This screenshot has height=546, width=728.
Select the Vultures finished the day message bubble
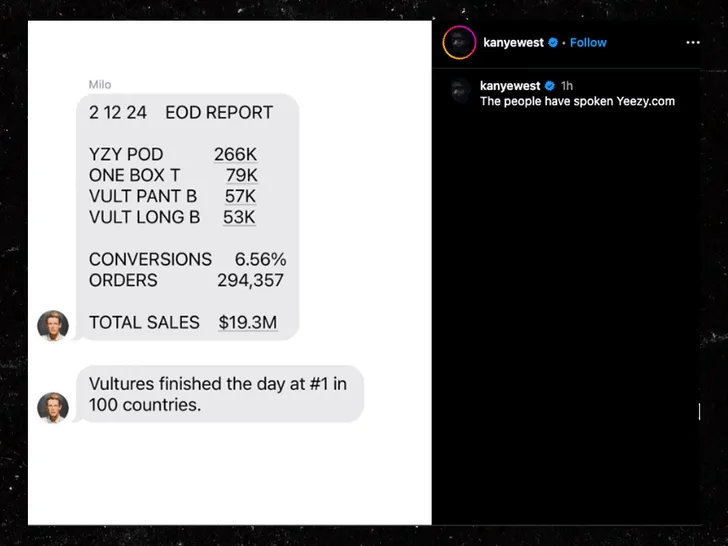(x=218, y=394)
